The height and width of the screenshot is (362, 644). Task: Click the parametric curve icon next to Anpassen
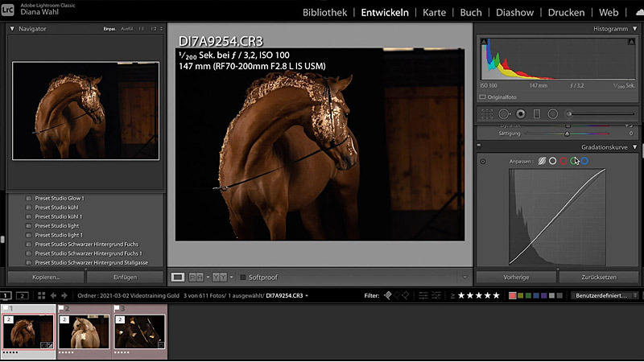[542, 161]
